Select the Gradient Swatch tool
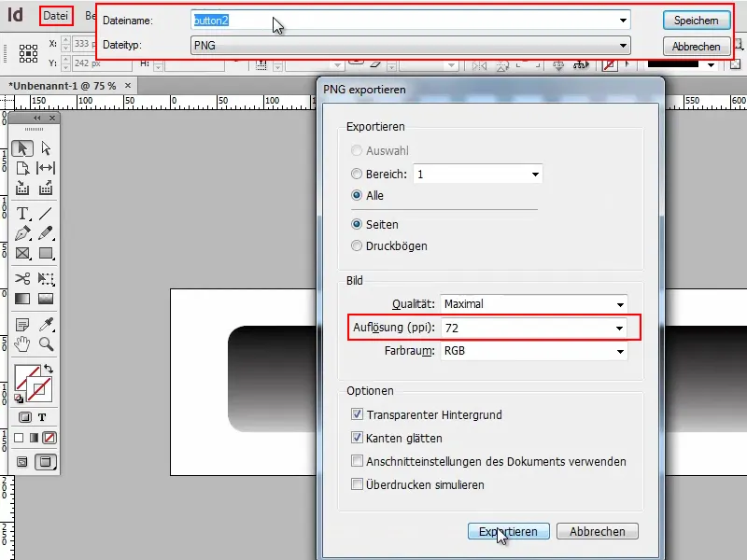Image resolution: width=747 pixels, height=560 pixels. click(22, 299)
